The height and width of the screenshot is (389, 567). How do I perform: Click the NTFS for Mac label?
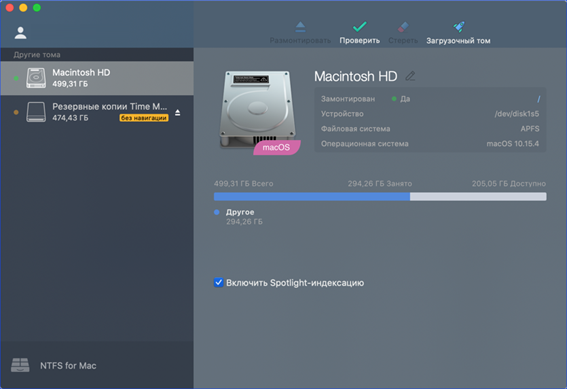click(68, 366)
